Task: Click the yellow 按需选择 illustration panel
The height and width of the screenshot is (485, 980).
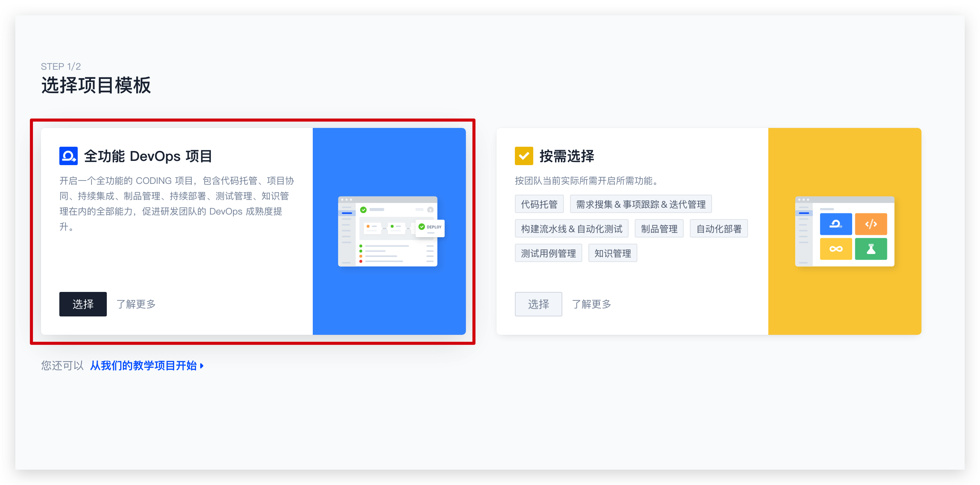Action: [x=845, y=231]
